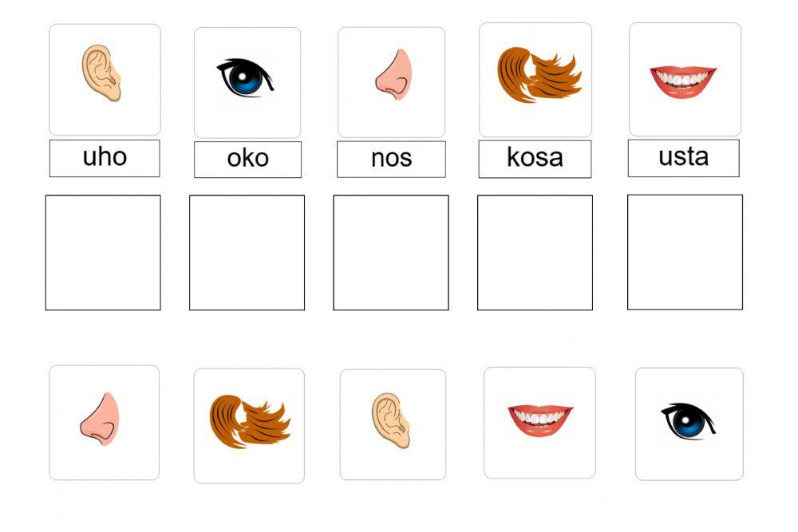Image resolution: width=798 pixels, height=532 pixels.
Task: Select the hair picture above the kosa label
Action: [535, 79]
